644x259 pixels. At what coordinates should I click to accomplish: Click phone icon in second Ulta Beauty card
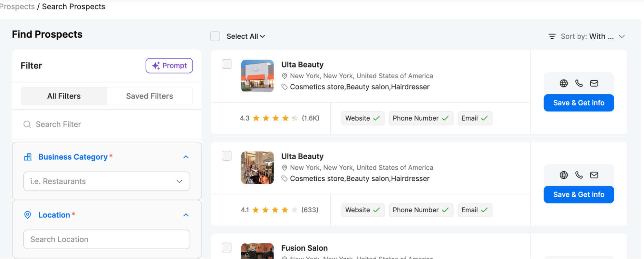pyautogui.click(x=579, y=175)
